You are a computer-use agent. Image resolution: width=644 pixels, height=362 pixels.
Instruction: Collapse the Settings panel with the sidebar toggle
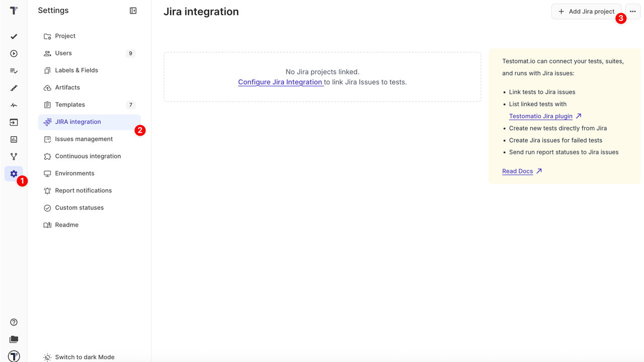133,10
